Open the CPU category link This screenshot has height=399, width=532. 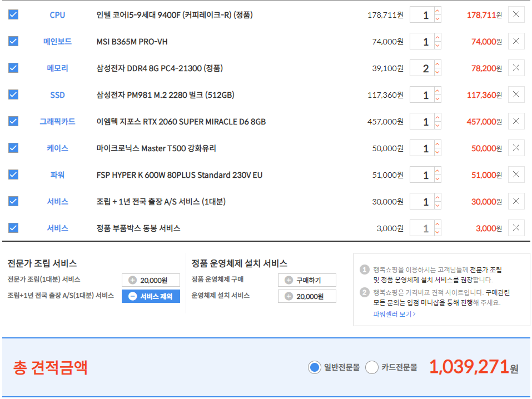tap(57, 15)
